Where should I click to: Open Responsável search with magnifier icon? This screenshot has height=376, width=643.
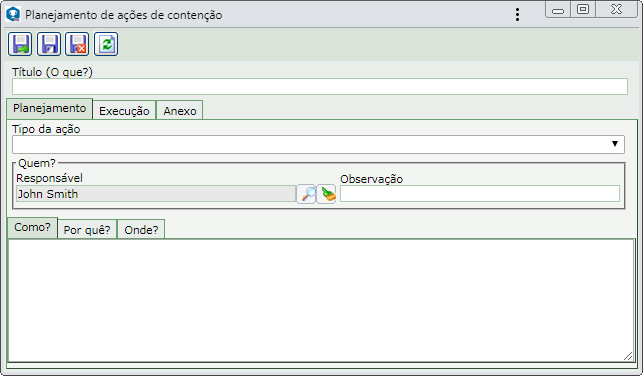coord(306,194)
